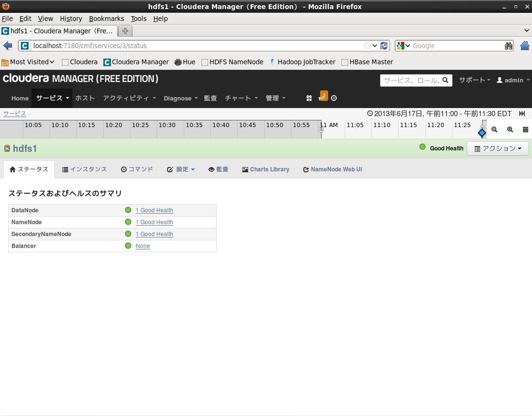Go to Home in the navbar
Screen dimensions: 532x416
point(20,99)
